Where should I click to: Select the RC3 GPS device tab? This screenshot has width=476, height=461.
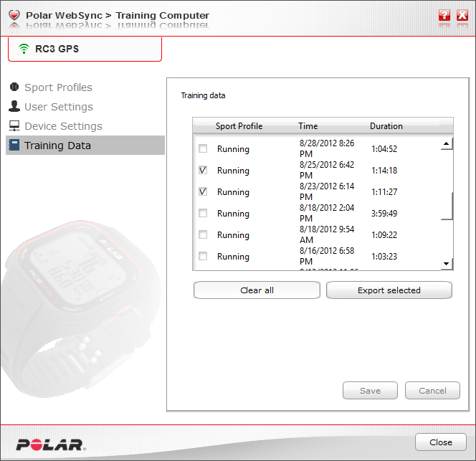[x=85, y=49]
